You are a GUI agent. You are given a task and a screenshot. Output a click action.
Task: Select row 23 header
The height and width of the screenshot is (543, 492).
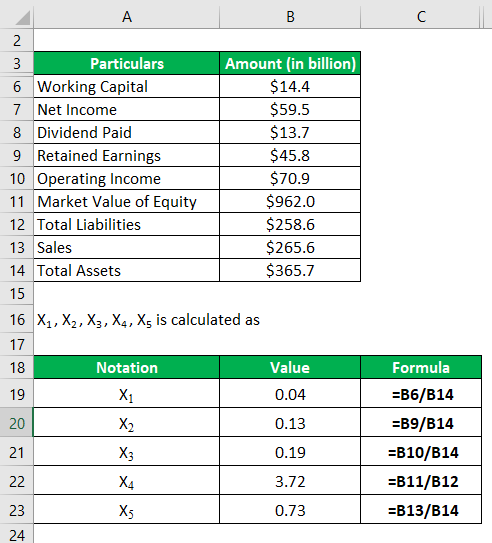pos(17,510)
